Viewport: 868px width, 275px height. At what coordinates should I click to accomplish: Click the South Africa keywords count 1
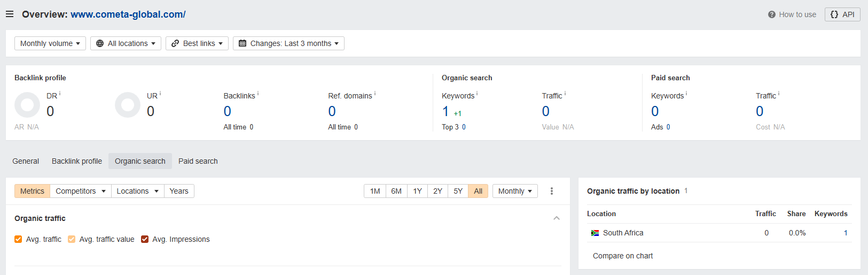[846, 233]
